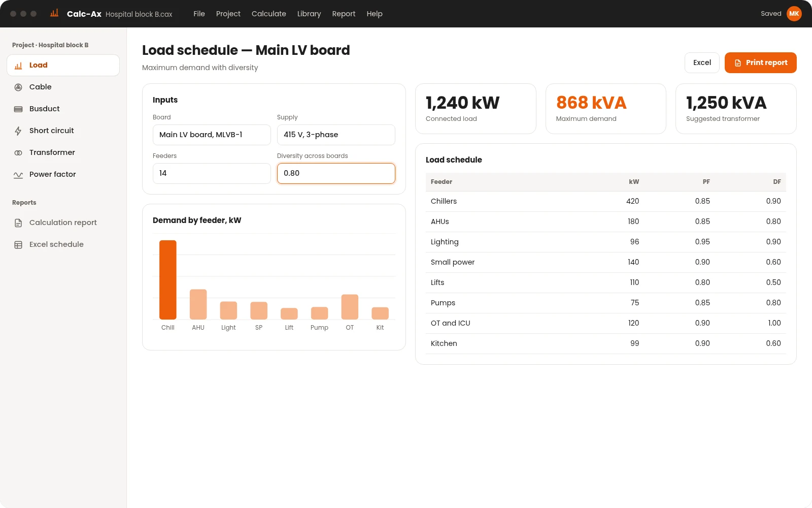
Task: Click the Excel schedule table icon
Action: coord(18,245)
